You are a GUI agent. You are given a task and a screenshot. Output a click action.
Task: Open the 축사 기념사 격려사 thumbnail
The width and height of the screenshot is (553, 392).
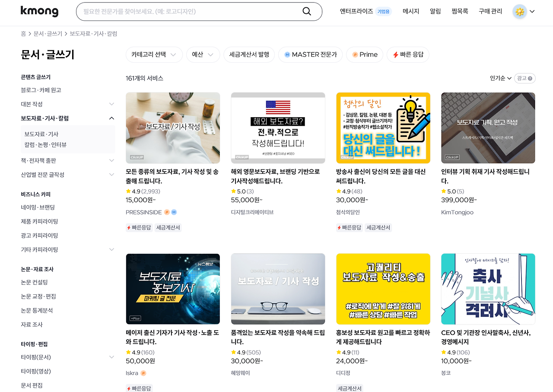pyautogui.click(x=488, y=289)
